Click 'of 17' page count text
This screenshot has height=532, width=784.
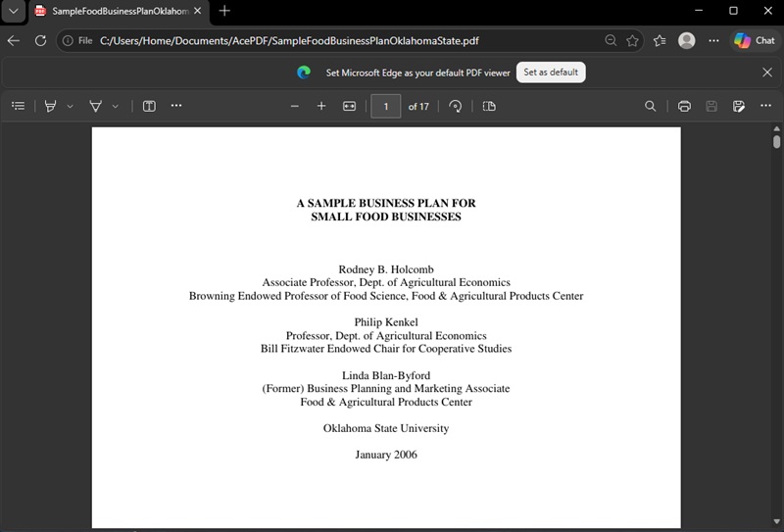418,107
